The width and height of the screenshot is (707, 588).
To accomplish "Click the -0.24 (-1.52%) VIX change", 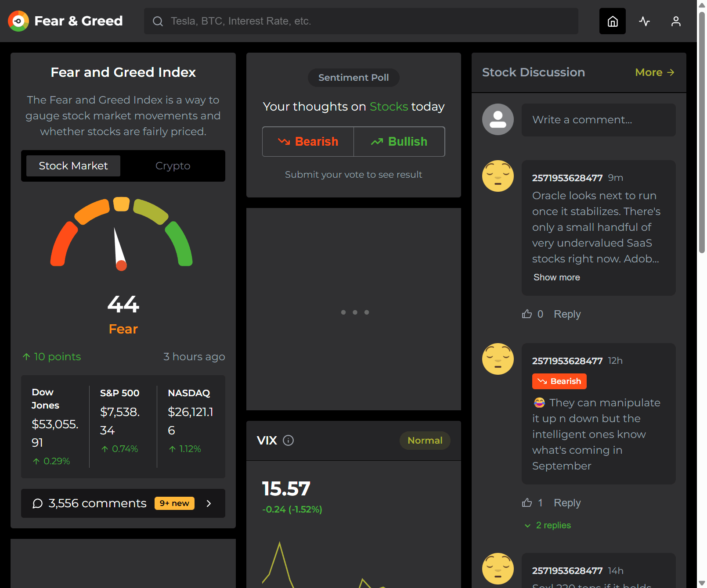I will tap(292, 509).
